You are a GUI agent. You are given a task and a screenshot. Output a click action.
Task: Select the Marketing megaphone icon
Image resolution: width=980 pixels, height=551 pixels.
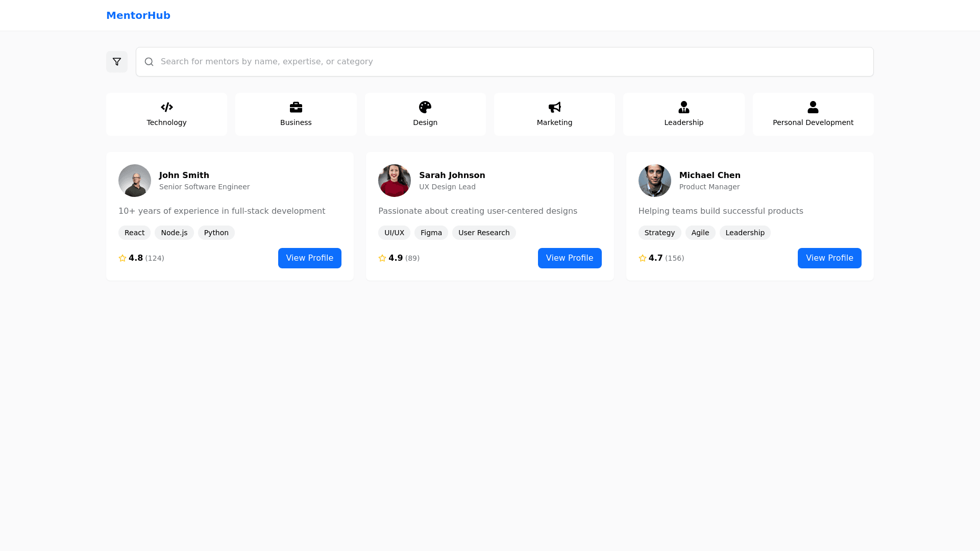tap(554, 107)
